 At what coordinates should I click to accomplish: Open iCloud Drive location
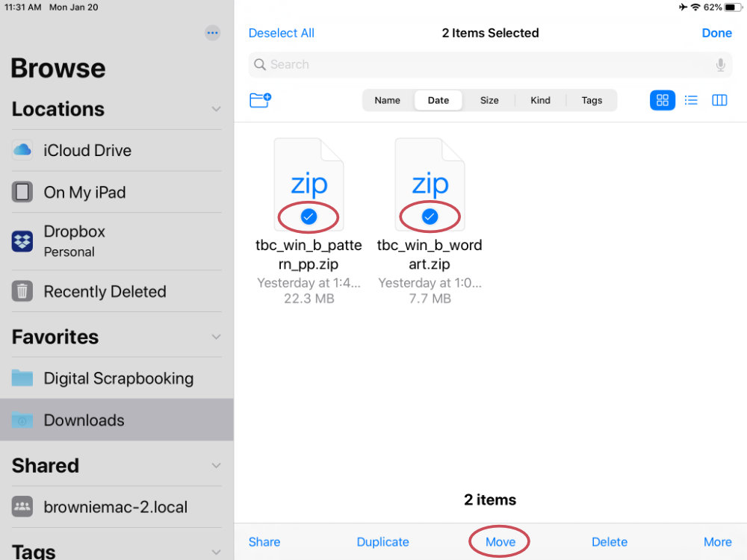(x=117, y=151)
